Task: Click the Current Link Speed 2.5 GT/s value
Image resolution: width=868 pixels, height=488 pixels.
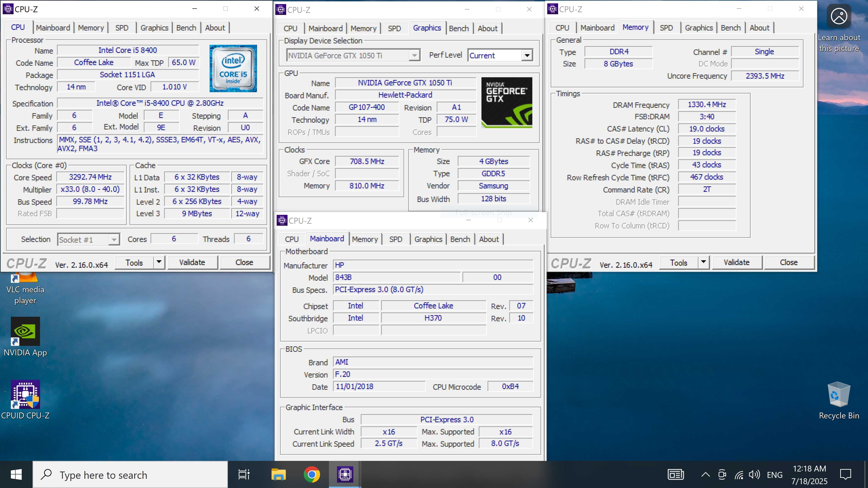Action: pos(389,443)
